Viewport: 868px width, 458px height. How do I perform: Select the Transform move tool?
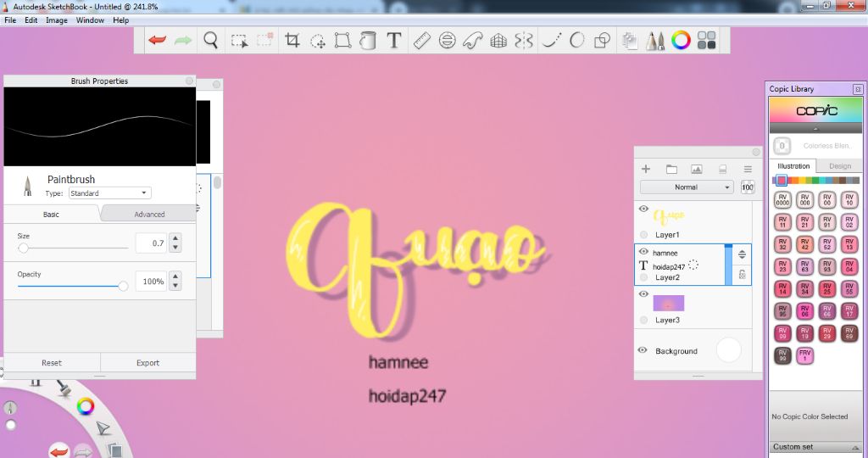tap(318, 41)
